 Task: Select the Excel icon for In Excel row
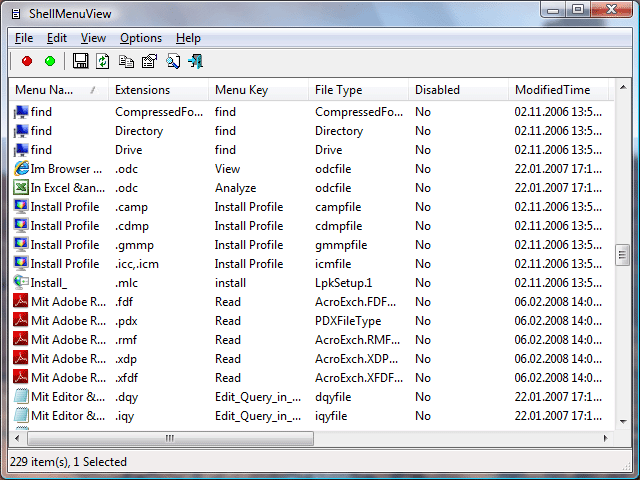pos(21,188)
